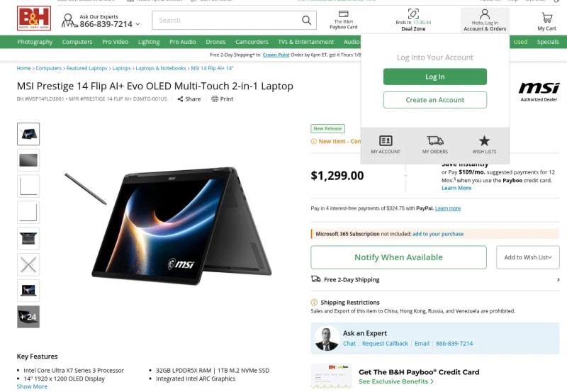Click the green Log In button

(x=434, y=77)
